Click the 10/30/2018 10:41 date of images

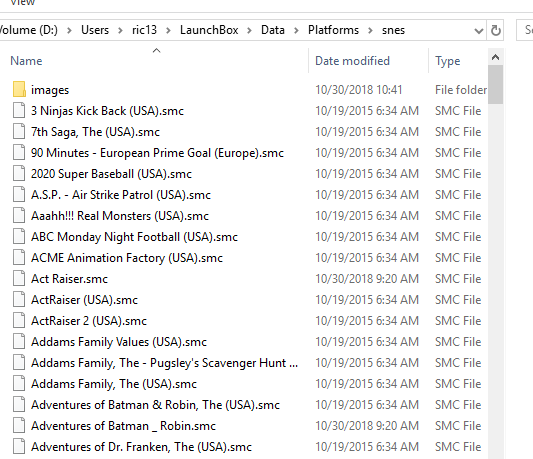[x=359, y=90]
